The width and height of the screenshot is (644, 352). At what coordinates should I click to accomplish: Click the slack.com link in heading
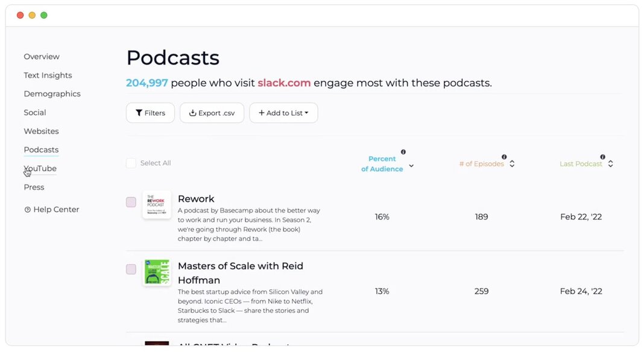click(x=284, y=83)
